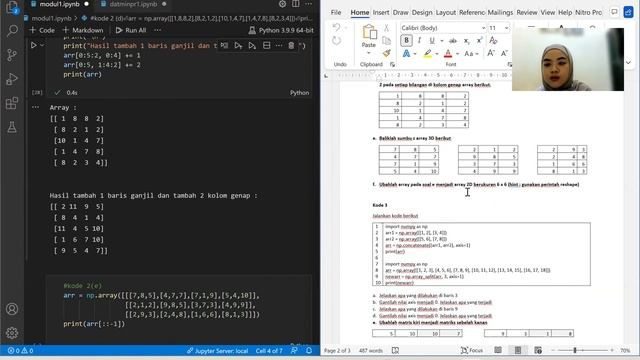Click VS Code notifications bell

(309, 351)
